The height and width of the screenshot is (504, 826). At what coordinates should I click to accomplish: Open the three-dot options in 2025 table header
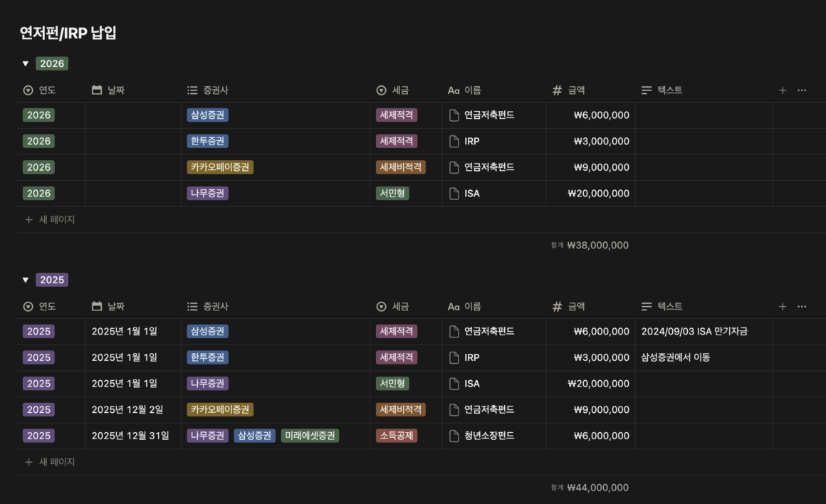pos(802,307)
